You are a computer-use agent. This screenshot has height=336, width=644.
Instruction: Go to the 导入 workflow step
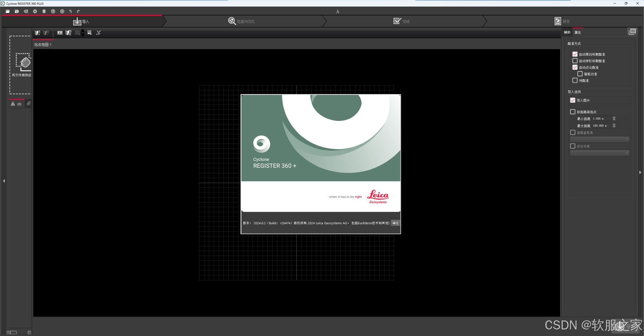click(81, 21)
